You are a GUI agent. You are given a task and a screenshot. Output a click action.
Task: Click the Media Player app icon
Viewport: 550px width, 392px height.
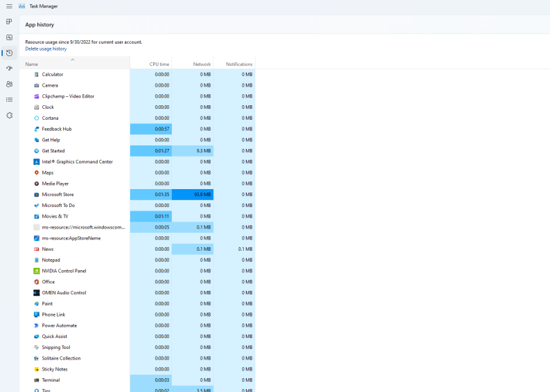click(37, 184)
